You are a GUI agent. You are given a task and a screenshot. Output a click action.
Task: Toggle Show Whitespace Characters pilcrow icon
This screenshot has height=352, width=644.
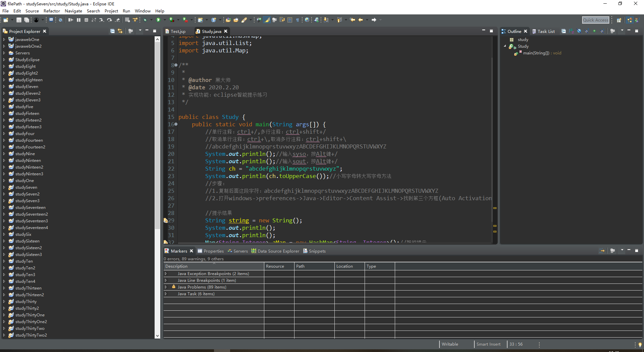(298, 20)
